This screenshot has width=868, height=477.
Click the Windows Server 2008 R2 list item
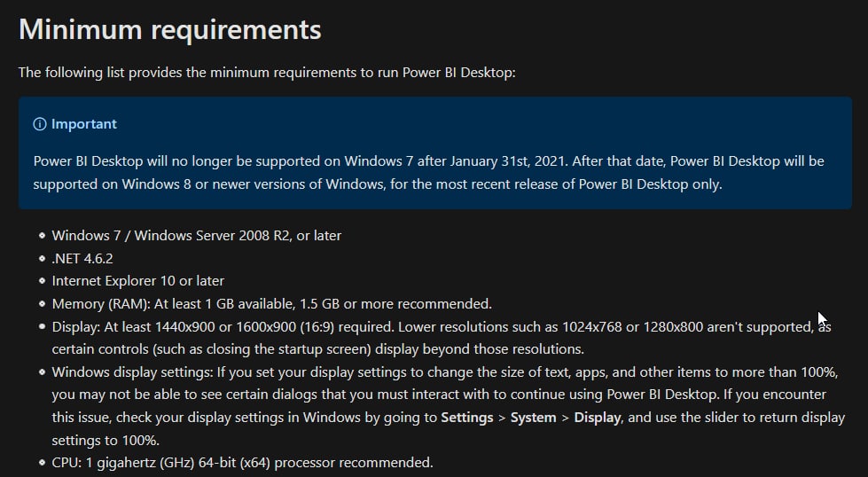click(x=197, y=236)
